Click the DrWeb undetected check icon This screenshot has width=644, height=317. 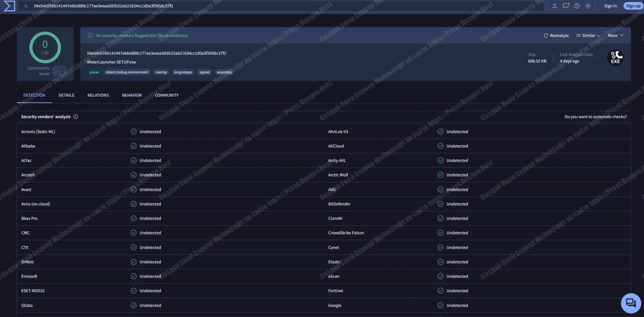click(x=133, y=262)
